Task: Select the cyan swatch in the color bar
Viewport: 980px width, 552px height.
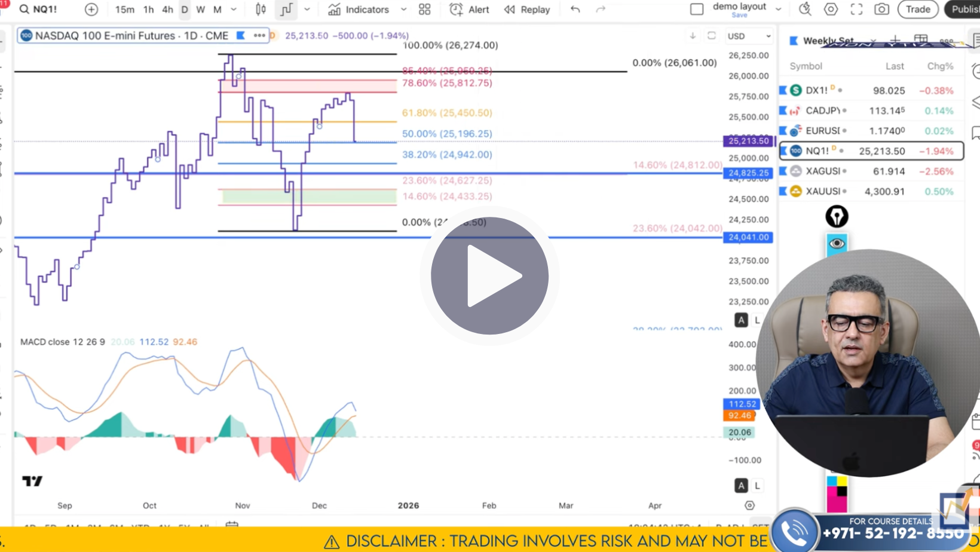Action: (832, 481)
